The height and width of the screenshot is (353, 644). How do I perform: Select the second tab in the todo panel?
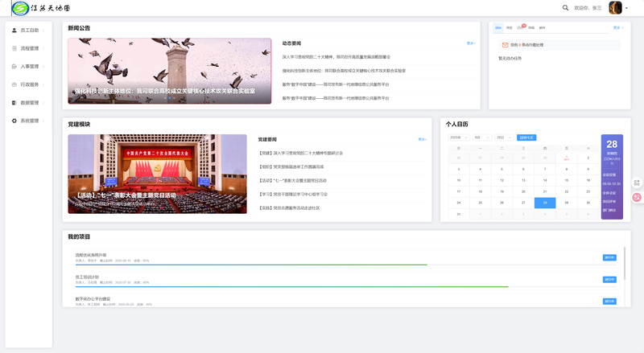(510, 28)
